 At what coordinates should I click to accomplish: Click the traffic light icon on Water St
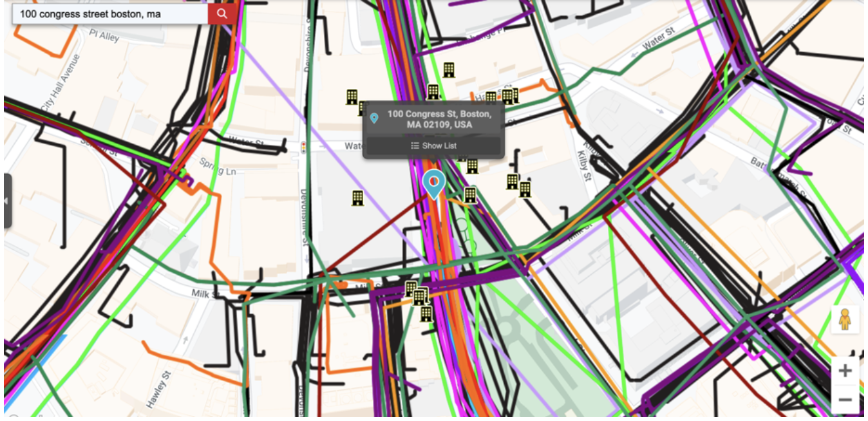[303, 147]
